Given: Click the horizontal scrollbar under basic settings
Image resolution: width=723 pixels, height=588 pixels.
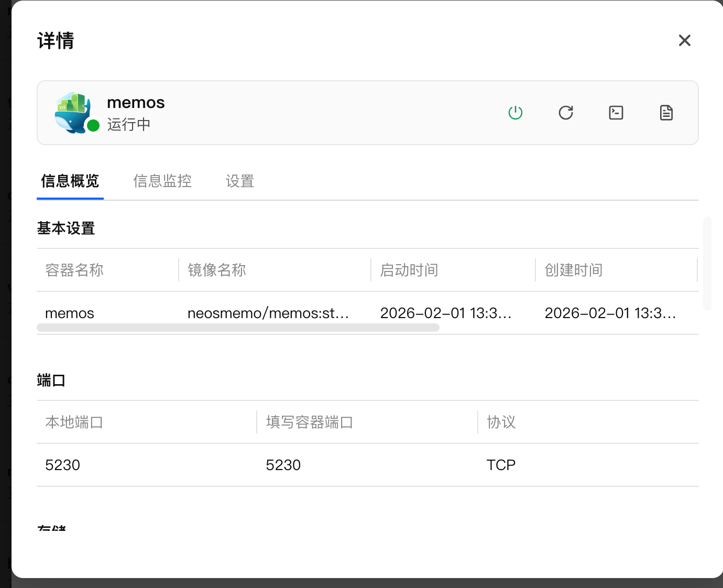Looking at the screenshot, I should coord(238,328).
